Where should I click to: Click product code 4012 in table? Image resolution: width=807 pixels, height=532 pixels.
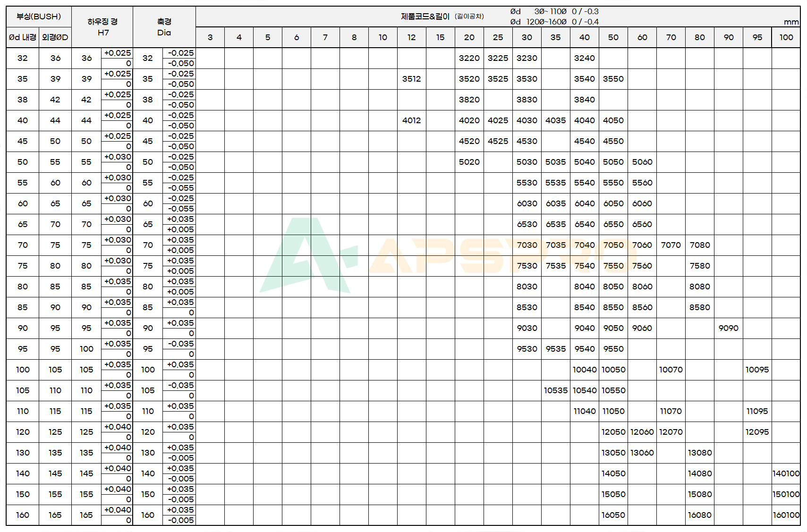coord(411,120)
